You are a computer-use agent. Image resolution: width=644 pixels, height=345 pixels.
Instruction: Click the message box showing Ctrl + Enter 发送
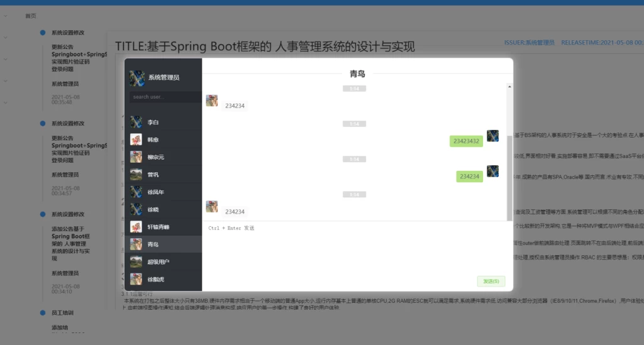[355, 248]
